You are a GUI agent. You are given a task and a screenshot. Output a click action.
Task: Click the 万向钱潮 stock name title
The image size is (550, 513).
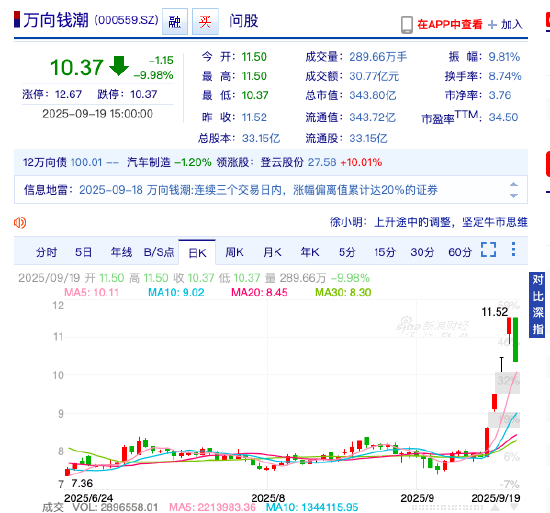[x=56, y=20]
